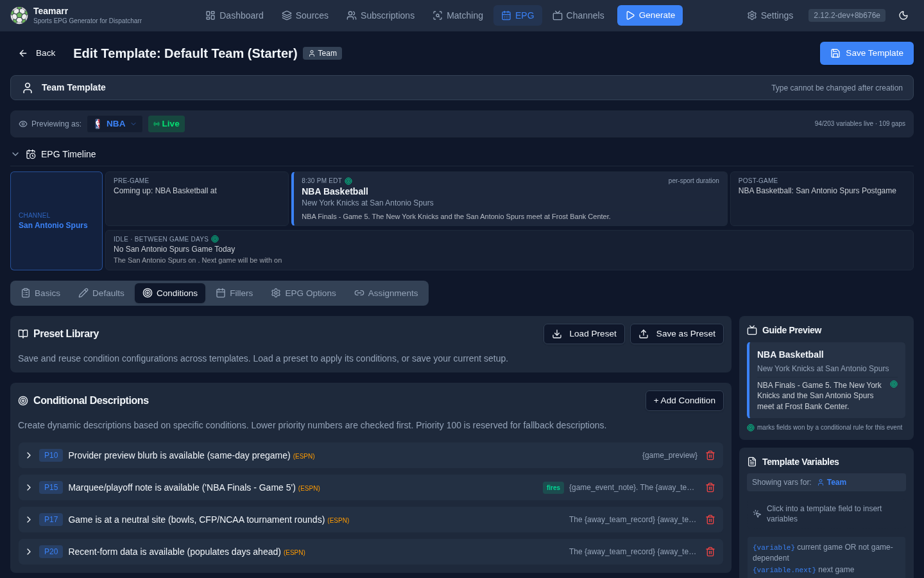Click Load Preset
Viewport: 924px width, 578px height.
pyautogui.click(x=584, y=334)
